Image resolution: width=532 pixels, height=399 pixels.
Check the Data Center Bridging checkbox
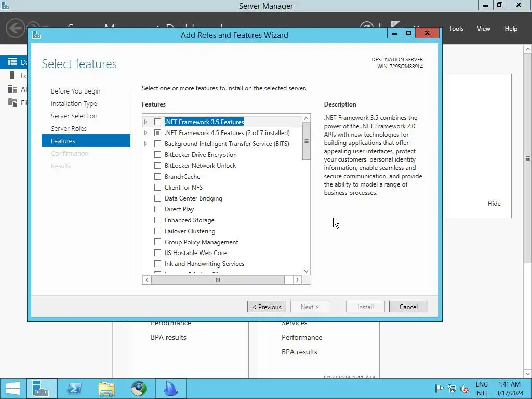pos(157,198)
